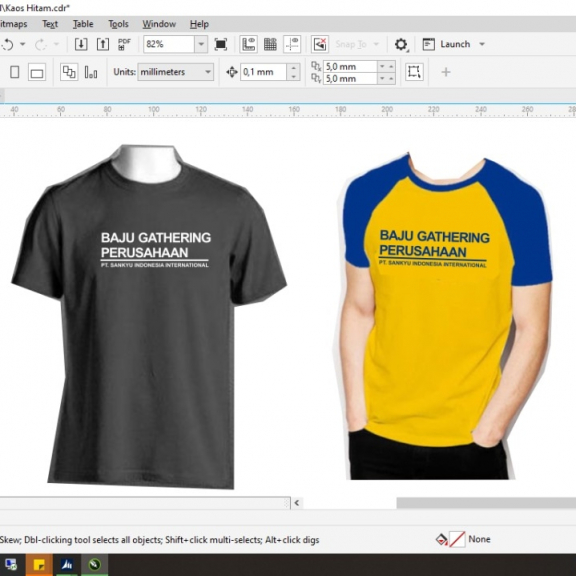Click the scroll left arrow button
Screen dimensions: 576x576
click(296, 503)
